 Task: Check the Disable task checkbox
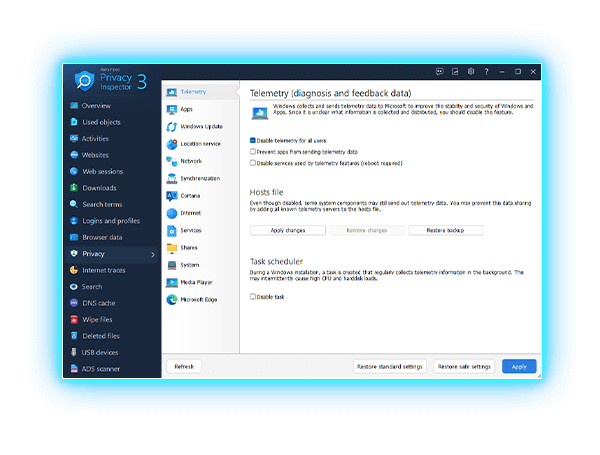(x=252, y=296)
